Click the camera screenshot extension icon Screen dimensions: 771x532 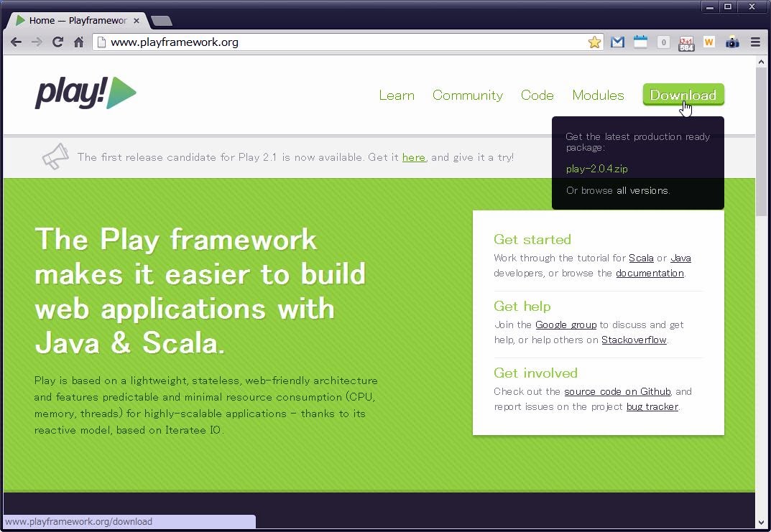point(732,42)
